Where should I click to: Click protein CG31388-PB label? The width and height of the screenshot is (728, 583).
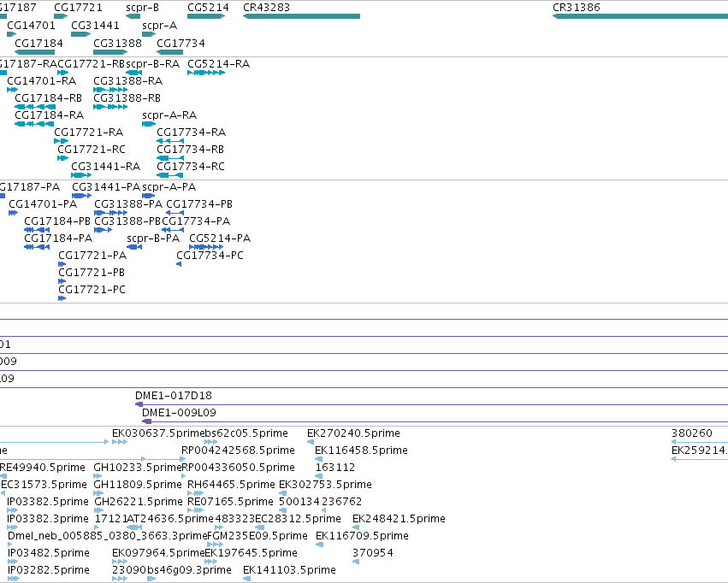coord(127,221)
